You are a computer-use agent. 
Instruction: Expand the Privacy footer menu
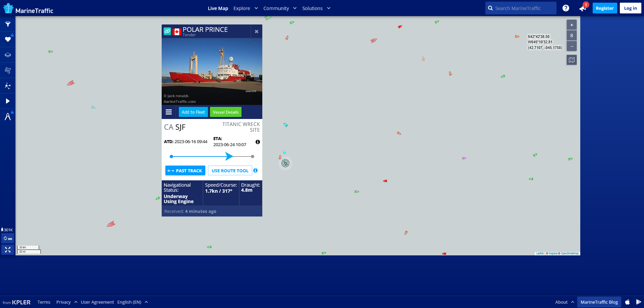point(67,302)
